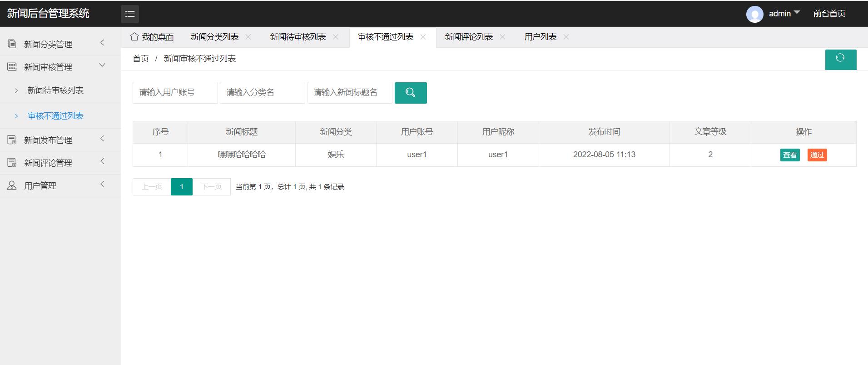The height and width of the screenshot is (365, 868).
Task: Click the news title 嘿嘿哈哈哈哈 cell
Action: click(242, 155)
